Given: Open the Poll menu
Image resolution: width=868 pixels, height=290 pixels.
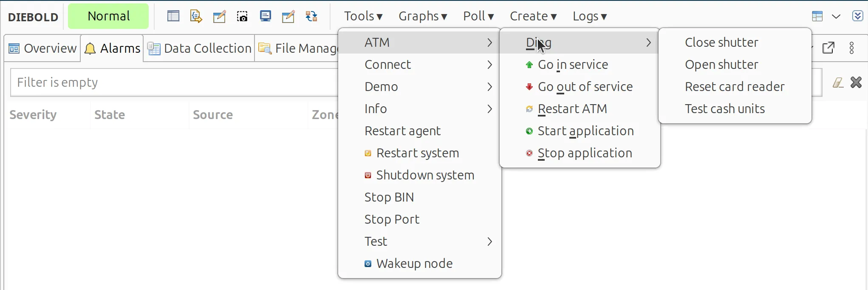Looking at the screenshot, I should click(x=478, y=16).
